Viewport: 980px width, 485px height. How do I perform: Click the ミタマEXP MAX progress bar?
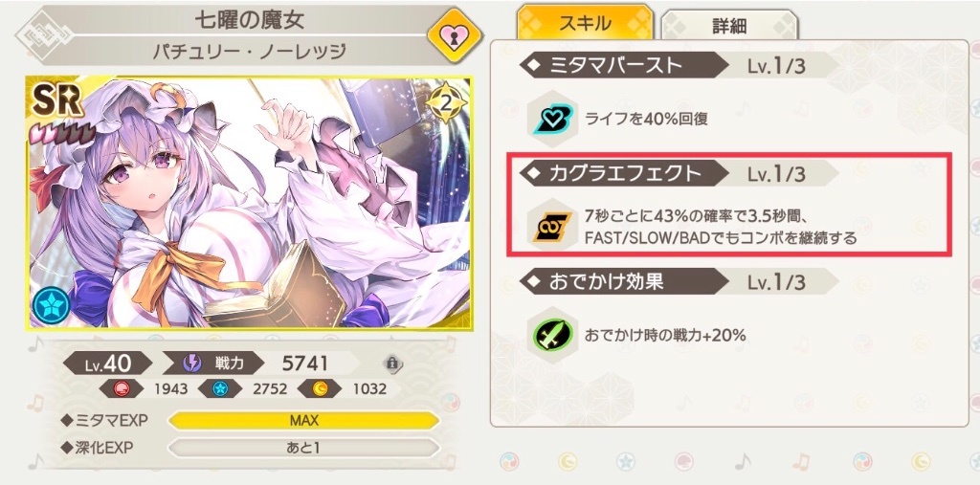(x=303, y=420)
